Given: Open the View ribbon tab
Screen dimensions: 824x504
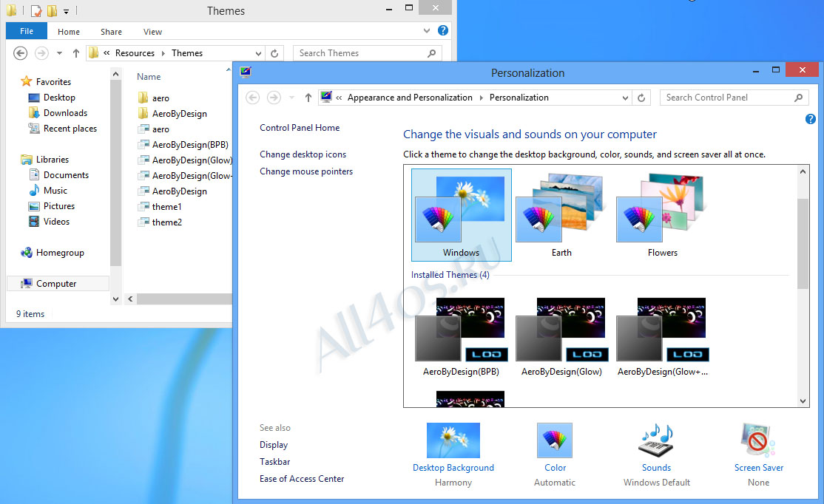Looking at the screenshot, I should [x=152, y=32].
